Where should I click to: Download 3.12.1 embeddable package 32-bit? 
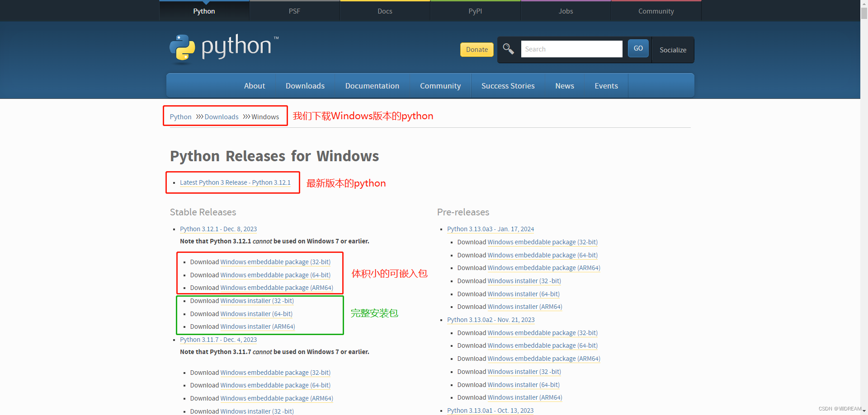(x=275, y=262)
